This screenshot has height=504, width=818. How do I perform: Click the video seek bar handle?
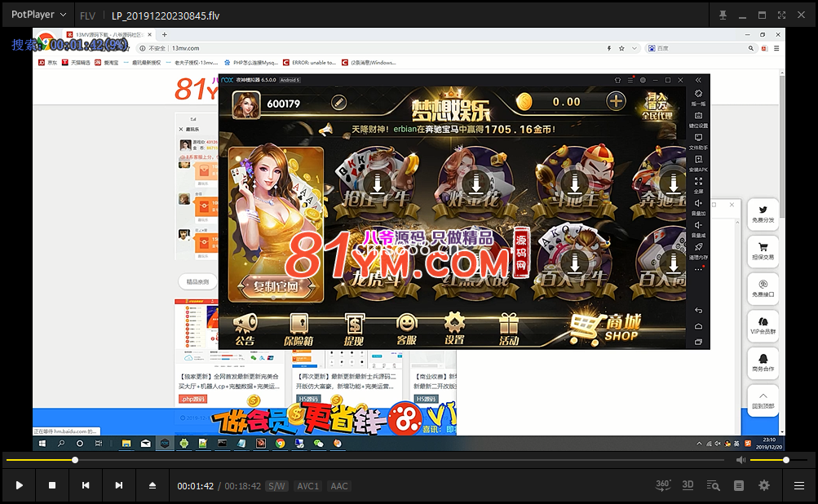click(75, 460)
